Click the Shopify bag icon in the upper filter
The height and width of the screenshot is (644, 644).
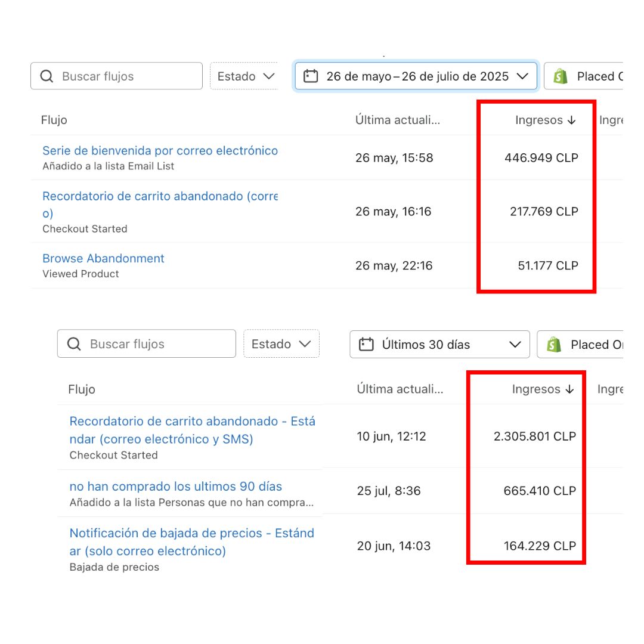coord(559,76)
